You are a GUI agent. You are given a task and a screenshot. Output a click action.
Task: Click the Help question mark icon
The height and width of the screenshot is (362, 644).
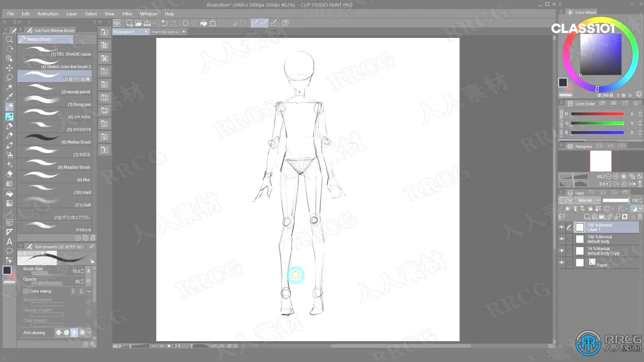(x=285, y=23)
